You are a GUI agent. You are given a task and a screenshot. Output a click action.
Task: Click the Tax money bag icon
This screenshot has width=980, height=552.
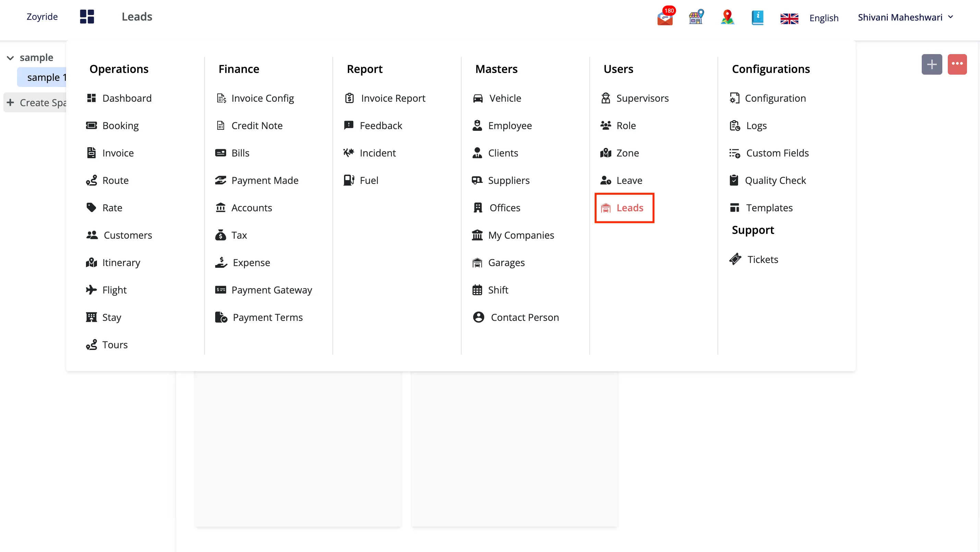[x=220, y=235]
